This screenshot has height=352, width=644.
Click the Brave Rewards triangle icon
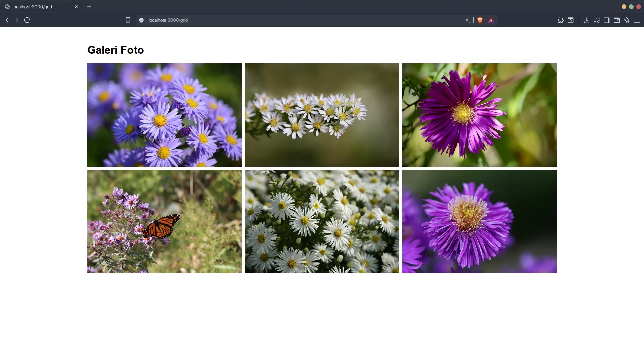coord(491,20)
